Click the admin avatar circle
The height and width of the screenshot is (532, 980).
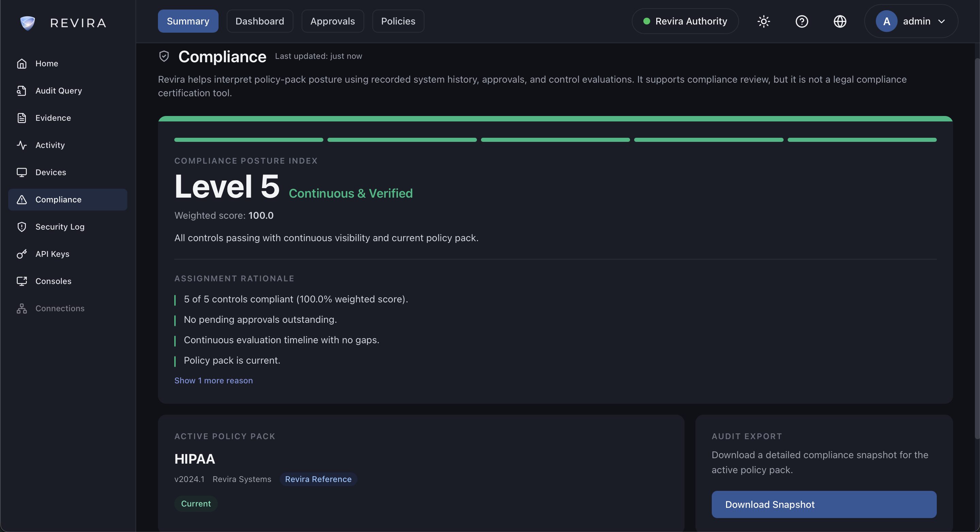coord(886,21)
